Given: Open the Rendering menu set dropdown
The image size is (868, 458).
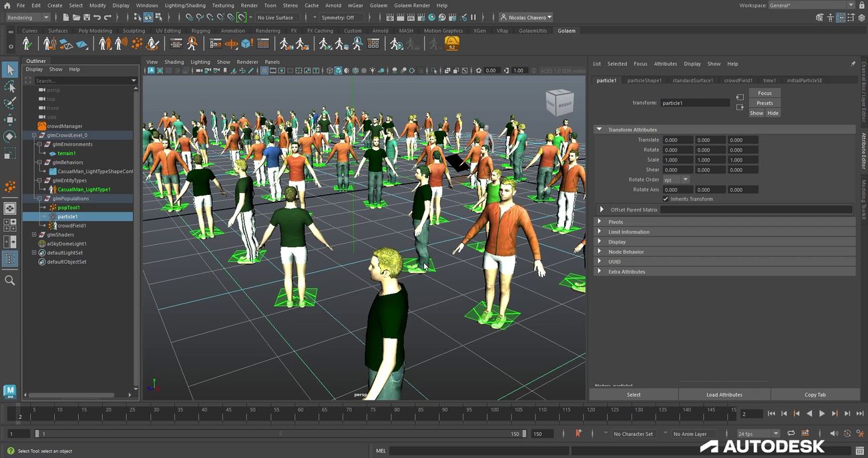Looking at the screenshot, I should click(x=27, y=17).
